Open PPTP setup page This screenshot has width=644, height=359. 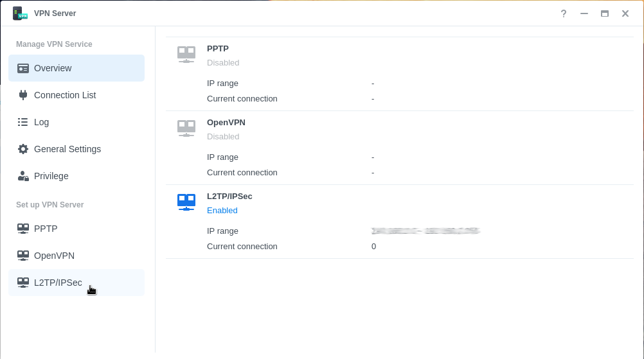(x=76, y=229)
